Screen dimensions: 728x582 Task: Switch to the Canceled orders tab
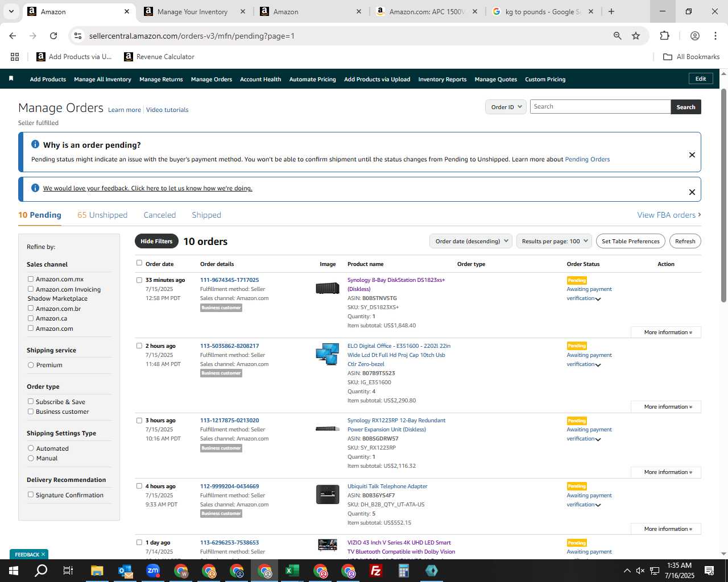pyautogui.click(x=160, y=215)
